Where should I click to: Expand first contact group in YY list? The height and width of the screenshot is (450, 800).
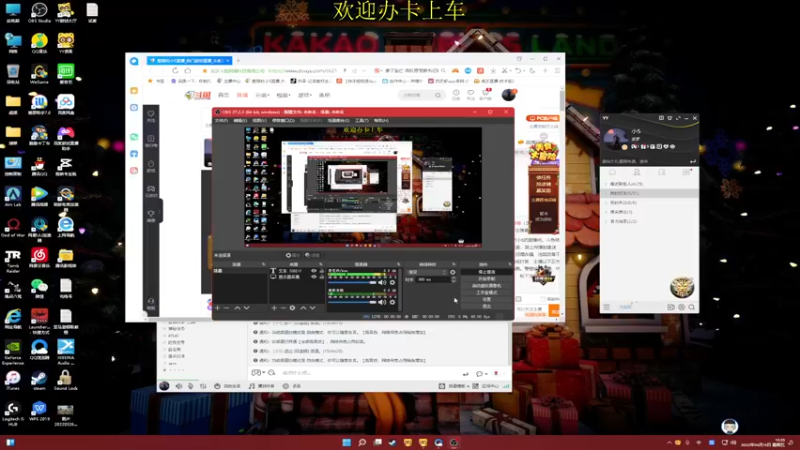607,184
